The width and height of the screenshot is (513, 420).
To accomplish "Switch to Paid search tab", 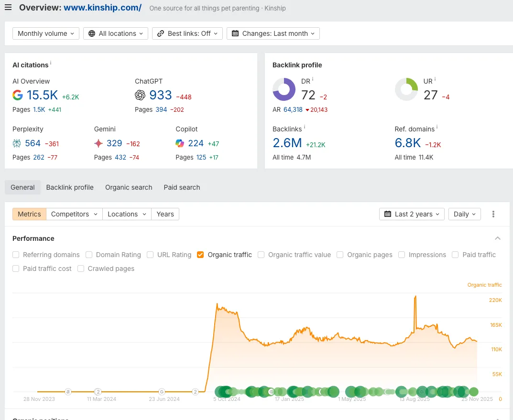I will click(182, 187).
